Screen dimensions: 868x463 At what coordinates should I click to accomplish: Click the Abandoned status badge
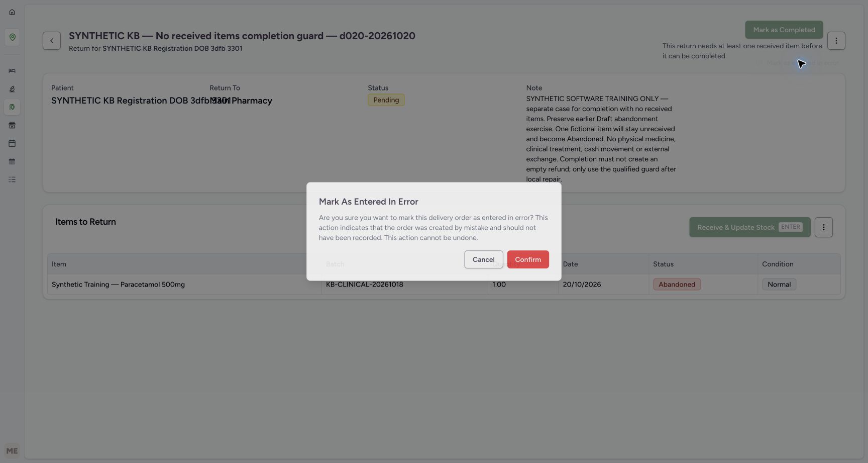[677, 285]
